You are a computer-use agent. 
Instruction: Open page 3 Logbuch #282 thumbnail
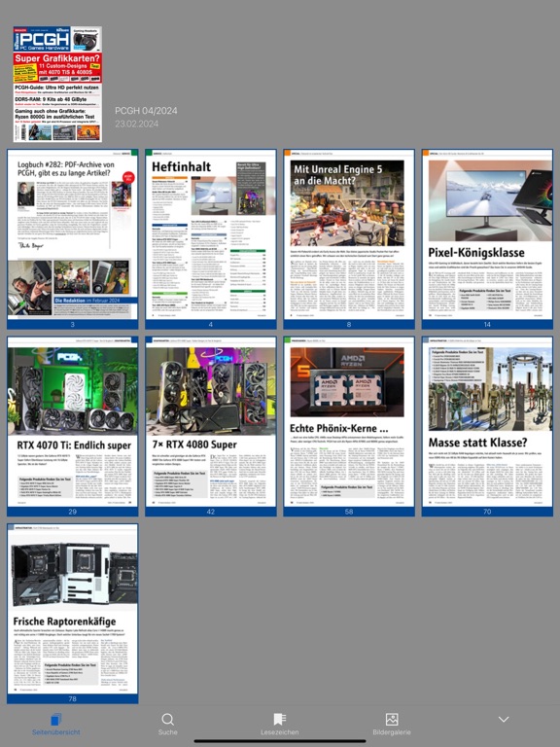click(x=72, y=239)
